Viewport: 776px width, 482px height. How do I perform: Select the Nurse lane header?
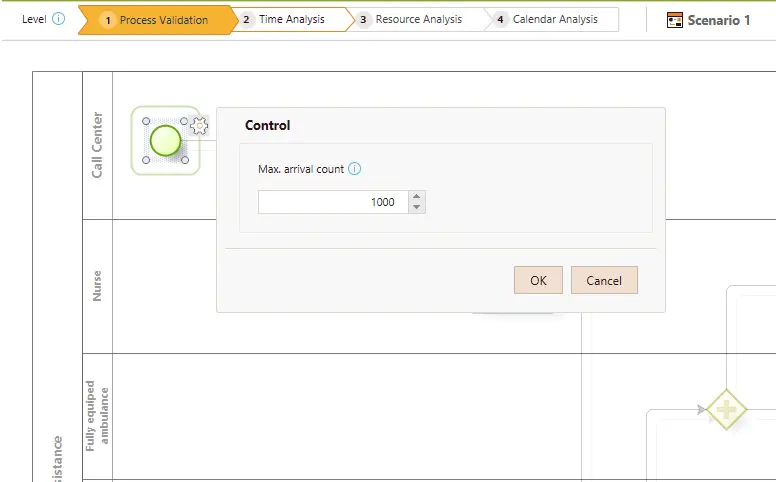point(97,286)
